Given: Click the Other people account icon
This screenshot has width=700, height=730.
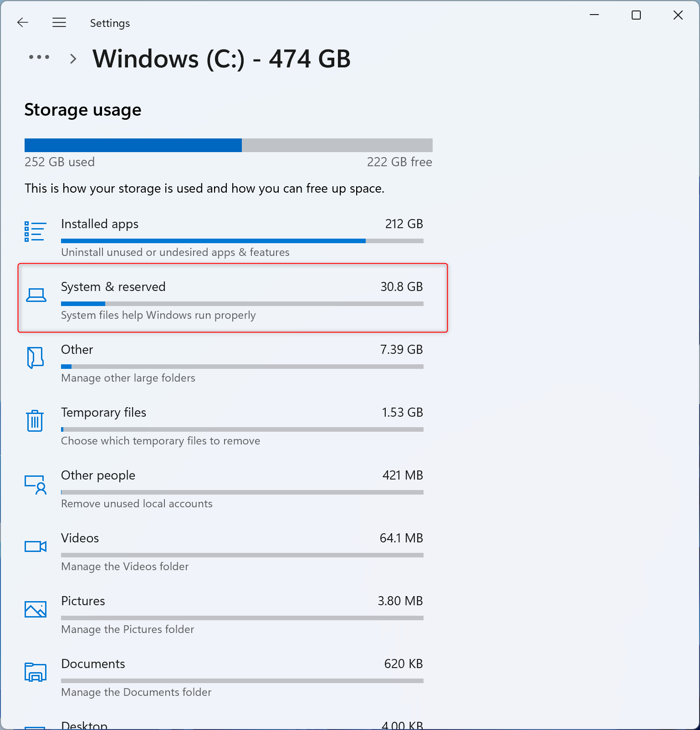Looking at the screenshot, I should (36, 485).
